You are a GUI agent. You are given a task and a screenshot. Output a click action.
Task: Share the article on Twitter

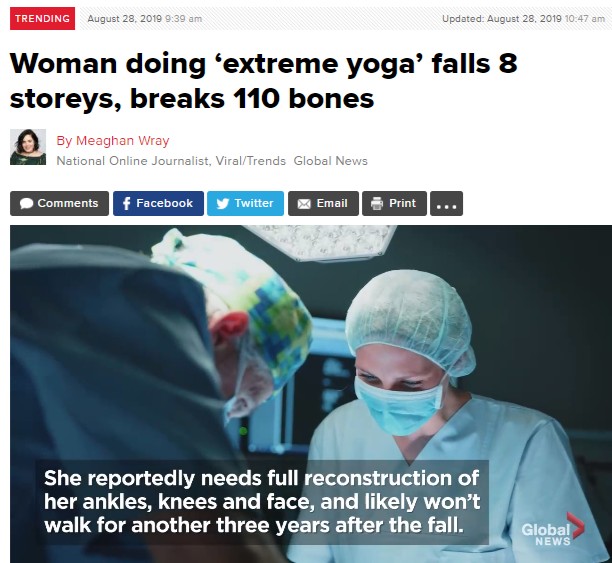tap(245, 203)
